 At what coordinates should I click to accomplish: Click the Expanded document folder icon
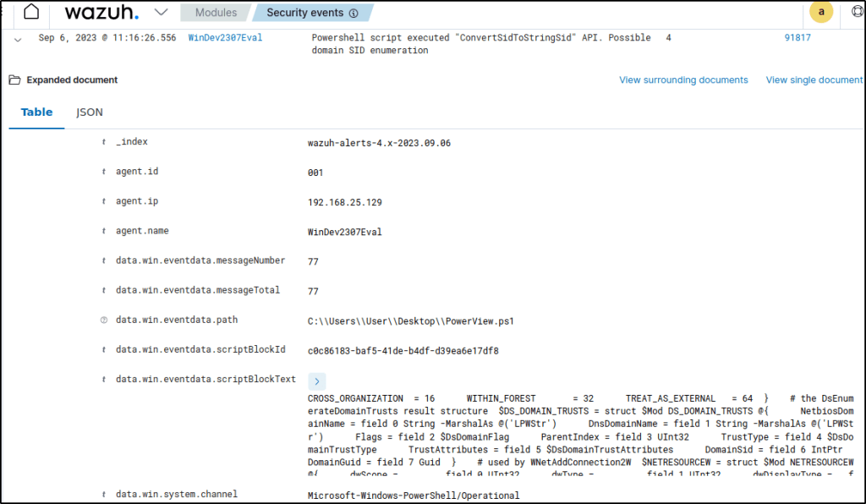(x=14, y=80)
